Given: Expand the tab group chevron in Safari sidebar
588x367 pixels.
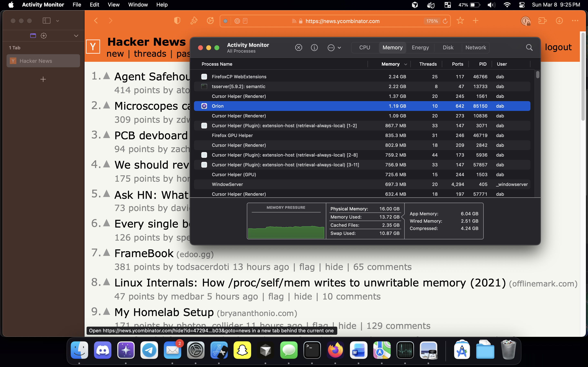Looking at the screenshot, I should [x=76, y=36].
